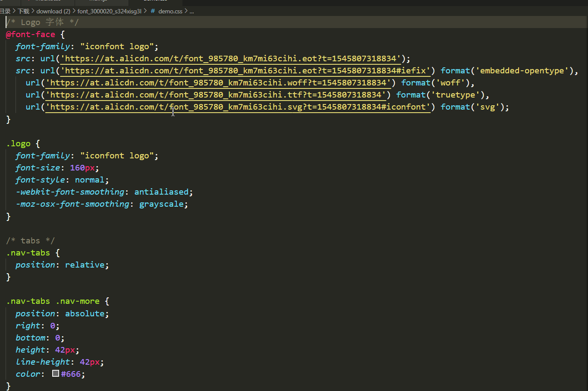Click 'normal' font-style value
This screenshot has height=391, width=588.
pos(89,180)
